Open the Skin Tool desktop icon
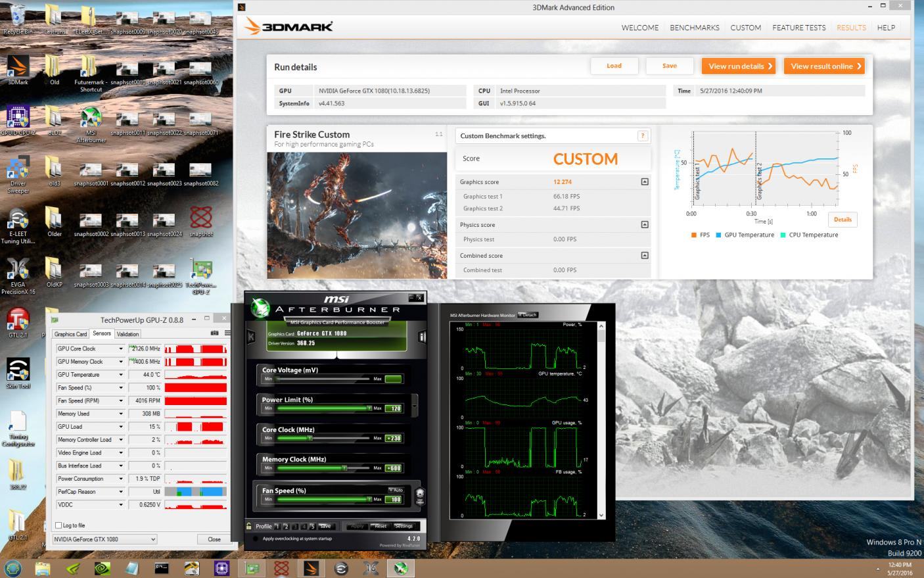The image size is (924, 578). tap(18, 373)
